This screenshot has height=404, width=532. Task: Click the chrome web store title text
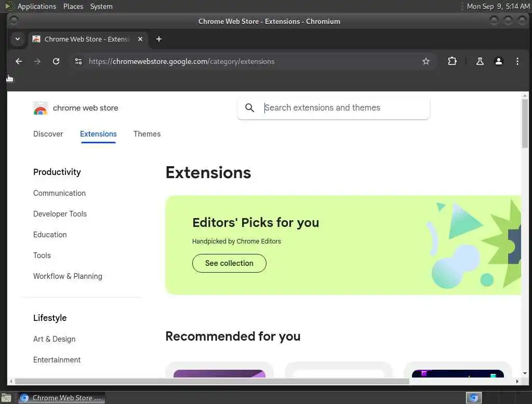[x=86, y=108]
